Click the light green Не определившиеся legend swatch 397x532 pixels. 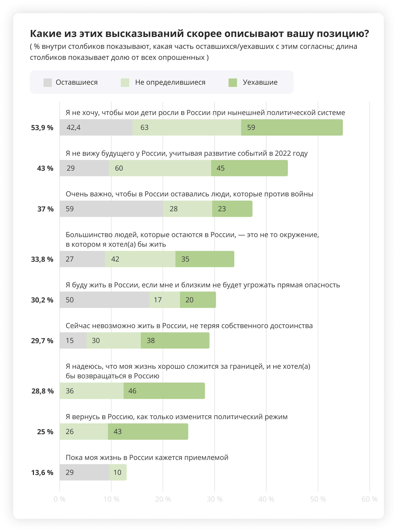point(125,82)
